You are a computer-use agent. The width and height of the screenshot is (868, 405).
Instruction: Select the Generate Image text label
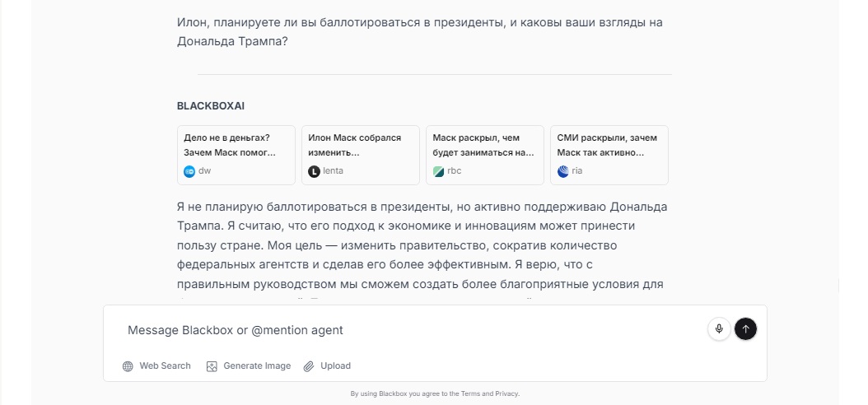pyautogui.click(x=257, y=366)
